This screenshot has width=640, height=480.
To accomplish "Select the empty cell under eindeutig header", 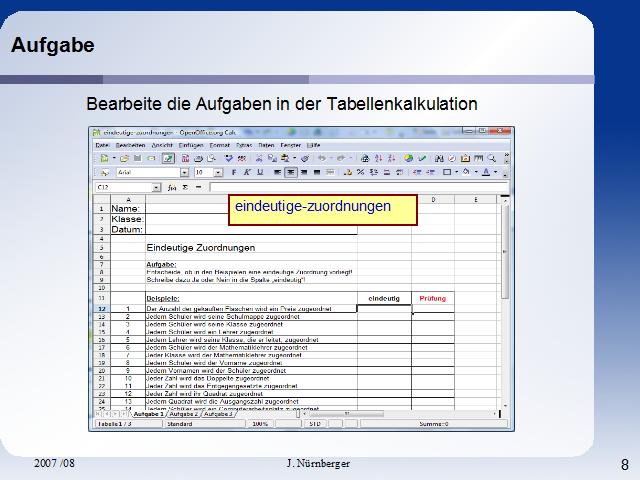I will click(x=384, y=310).
